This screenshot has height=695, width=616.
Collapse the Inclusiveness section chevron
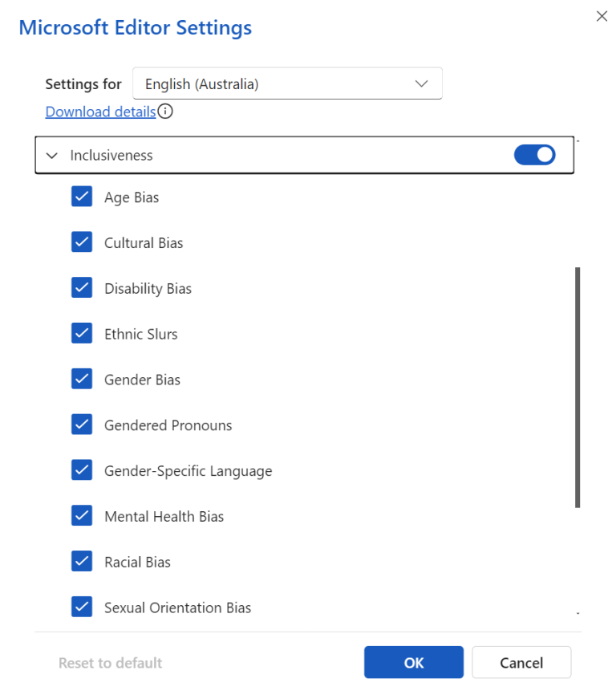point(51,155)
